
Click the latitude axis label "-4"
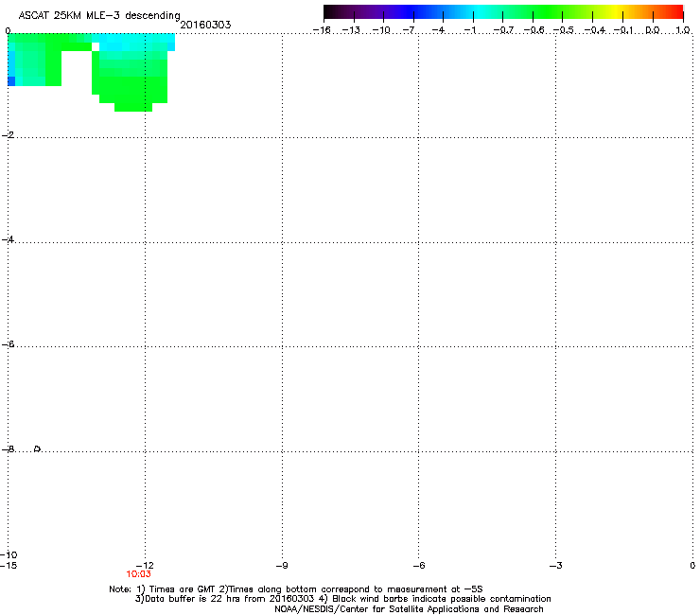pos(8,239)
